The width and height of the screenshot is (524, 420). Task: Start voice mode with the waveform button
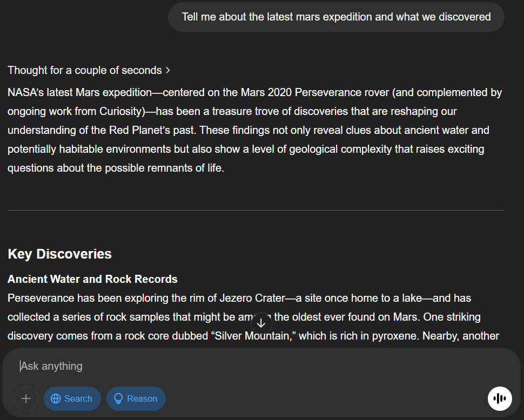point(500,399)
